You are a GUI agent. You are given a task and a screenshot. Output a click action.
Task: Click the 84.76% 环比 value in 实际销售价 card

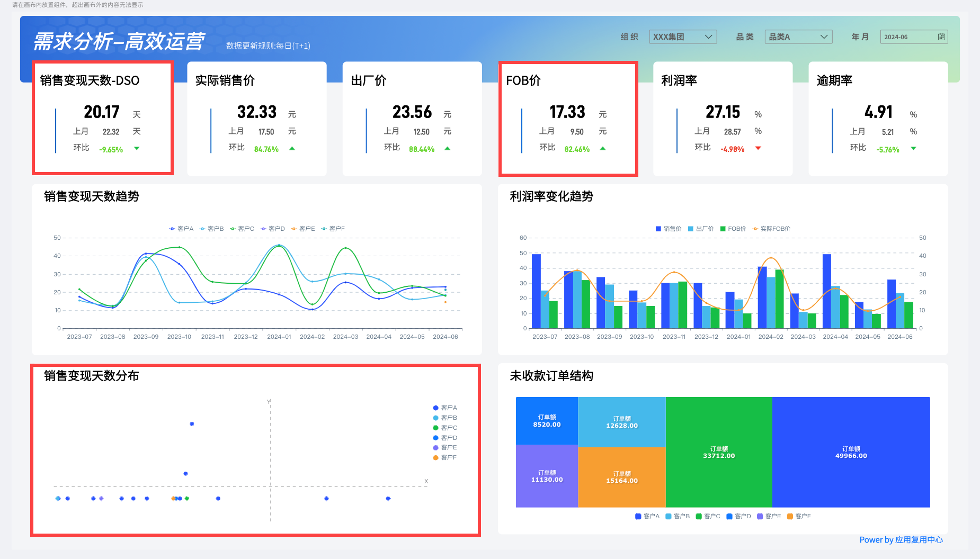point(266,150)
